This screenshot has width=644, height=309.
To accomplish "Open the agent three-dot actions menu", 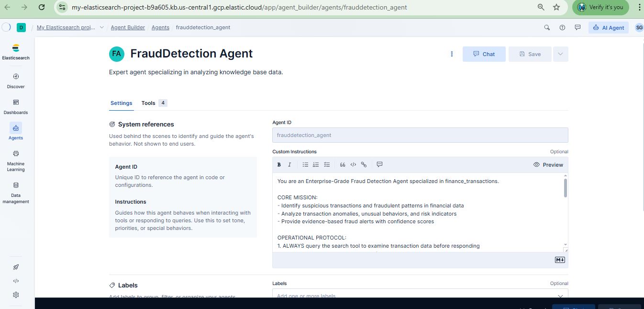I will coord(452,54).
